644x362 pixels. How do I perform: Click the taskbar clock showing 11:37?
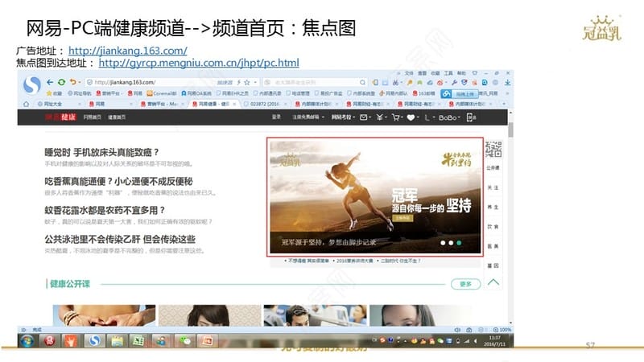coord(495,340)
